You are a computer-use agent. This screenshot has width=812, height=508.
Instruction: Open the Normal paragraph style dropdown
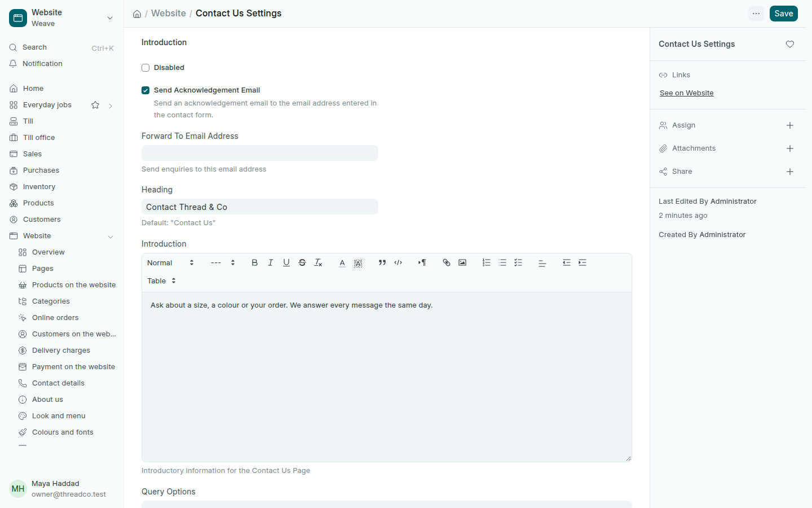(x=170, y=262)
